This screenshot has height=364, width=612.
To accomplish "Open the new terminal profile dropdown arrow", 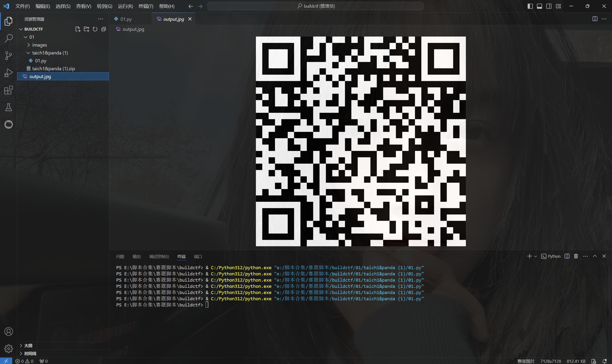I will 536,256.
